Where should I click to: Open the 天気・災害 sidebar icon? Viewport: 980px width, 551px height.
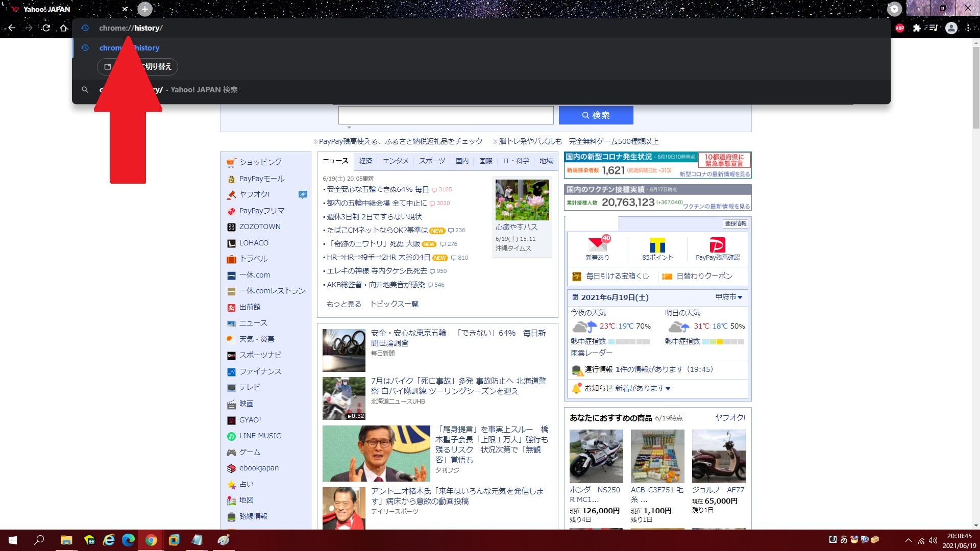tap(231, 339)
